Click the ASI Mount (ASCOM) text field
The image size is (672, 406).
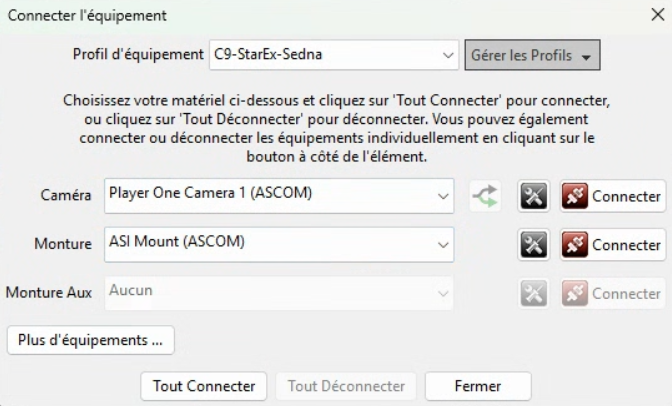click(268, 243)
